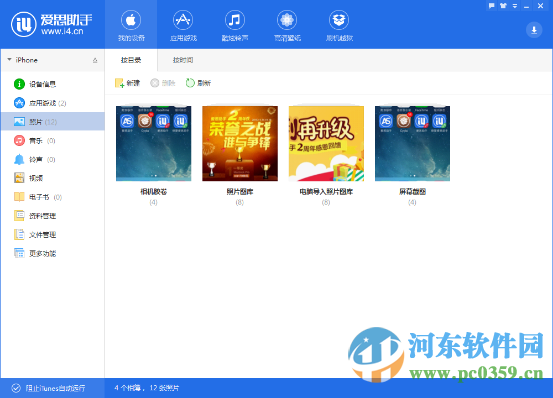Minimize the 爱思助手 window
This screenshot has width=553, height=398.
coord(527,6)
